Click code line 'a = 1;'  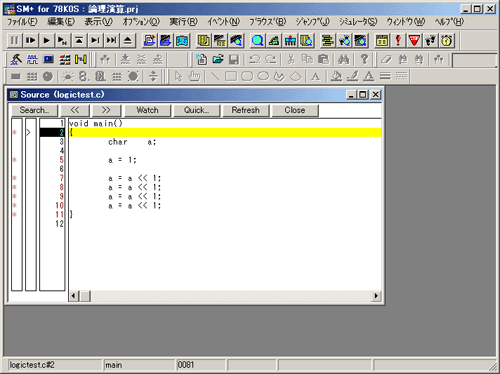pyautogui.click(x=122, y=160)
